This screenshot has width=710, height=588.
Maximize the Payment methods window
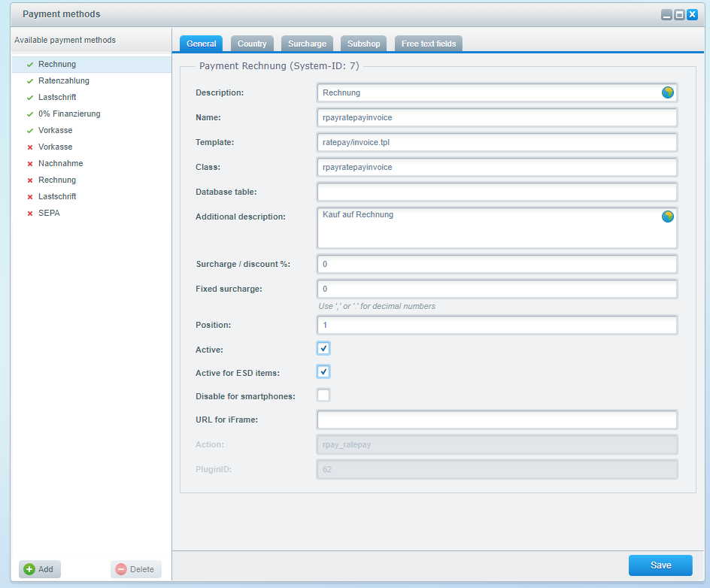click(679, 14)
